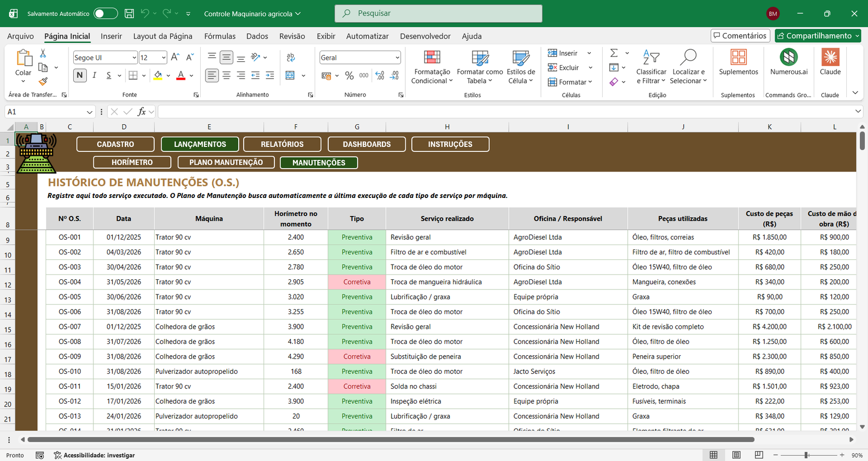Click the red font color swatch

pyautogui.click(x=181, y=75)
